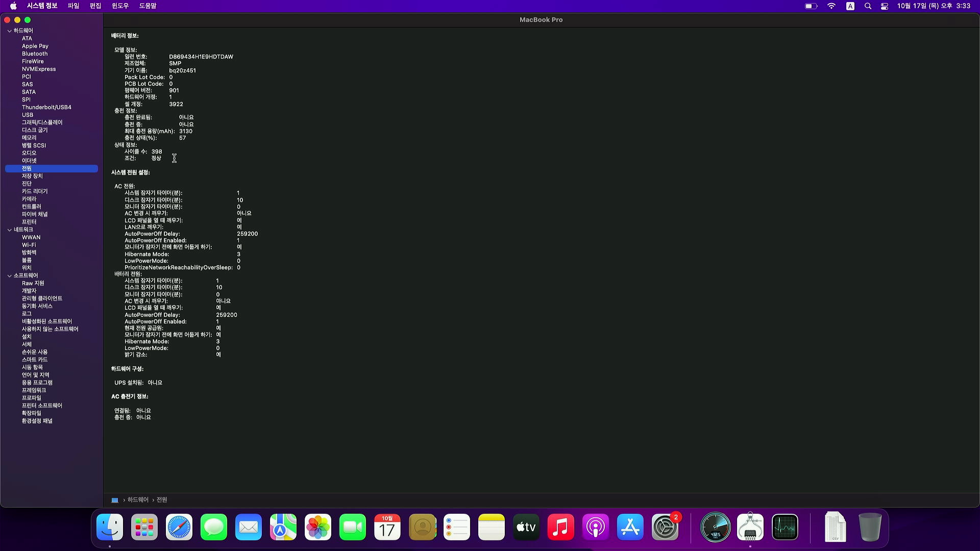The image size is (980, 551).
Task: Open Photos app in Dock
Action: pos(318,527)
